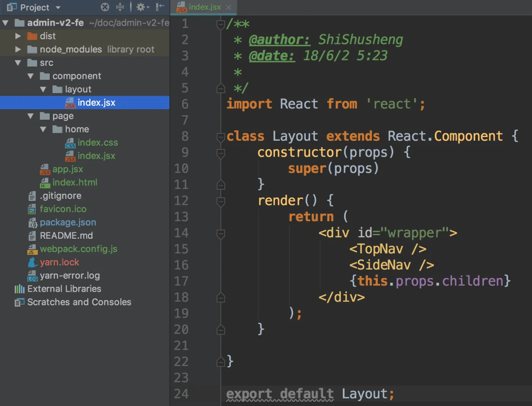The height and width of the screenshot is (406, 532).
Task: Click the yarn icon beside yarn.lock
Action: (32, 262)
